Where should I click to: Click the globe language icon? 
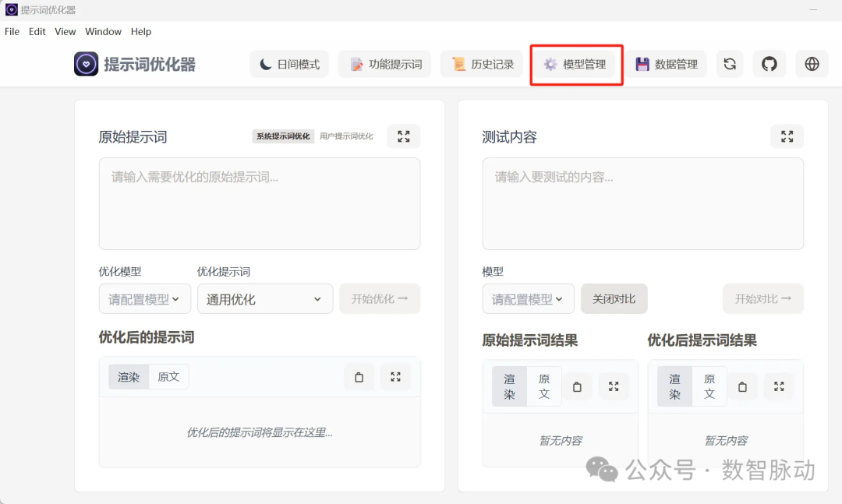(812, 64)
